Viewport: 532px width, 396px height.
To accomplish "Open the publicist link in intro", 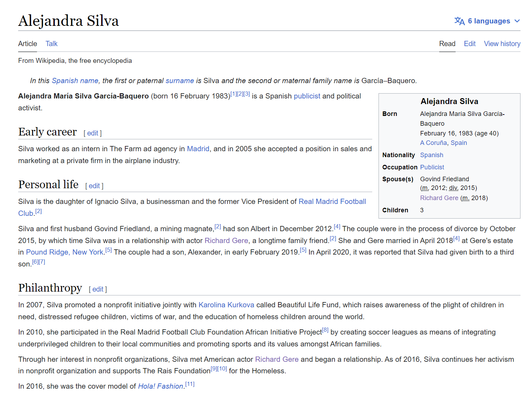I will coord(307,96).
